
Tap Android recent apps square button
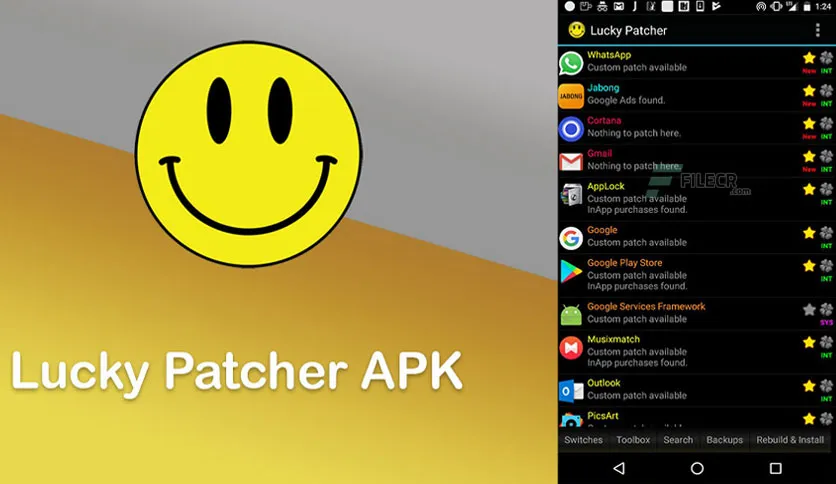pos(776,468)
